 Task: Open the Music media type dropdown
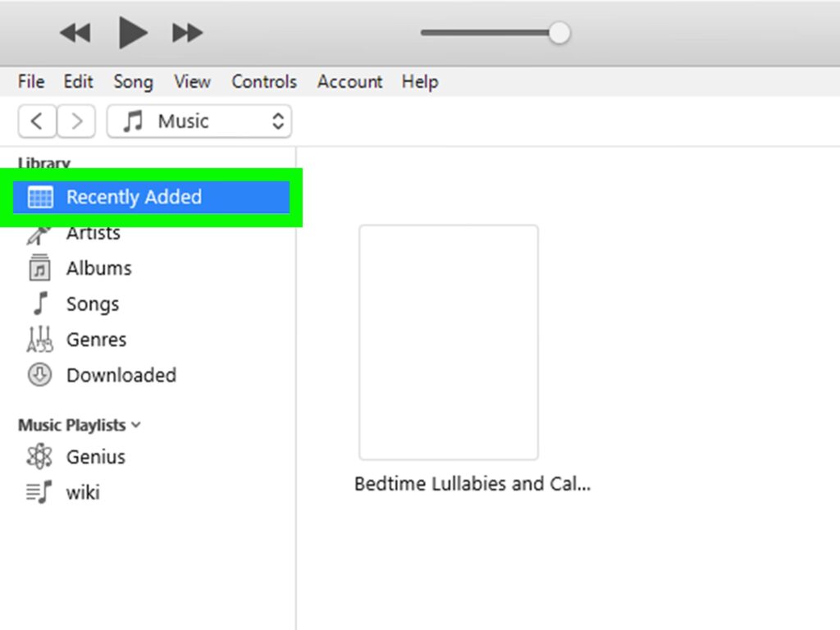(199, 121)
